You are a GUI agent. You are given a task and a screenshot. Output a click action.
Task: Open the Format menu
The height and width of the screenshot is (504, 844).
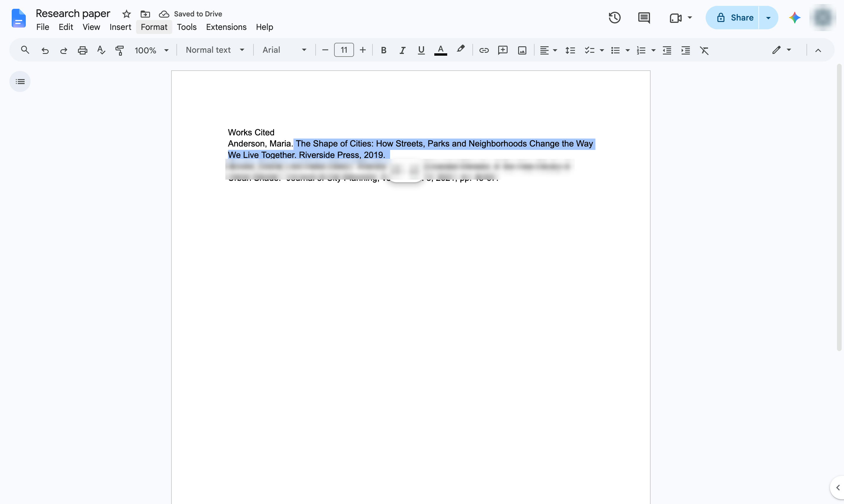point(154,27)
